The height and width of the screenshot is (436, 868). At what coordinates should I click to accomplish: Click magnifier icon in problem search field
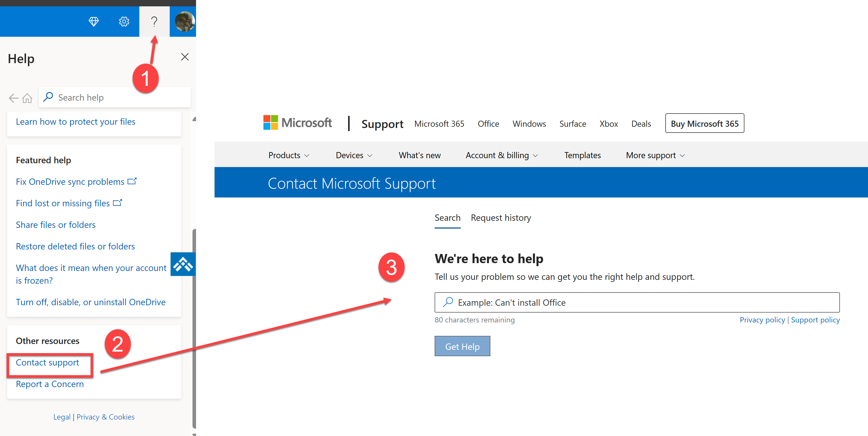[448, 302]
